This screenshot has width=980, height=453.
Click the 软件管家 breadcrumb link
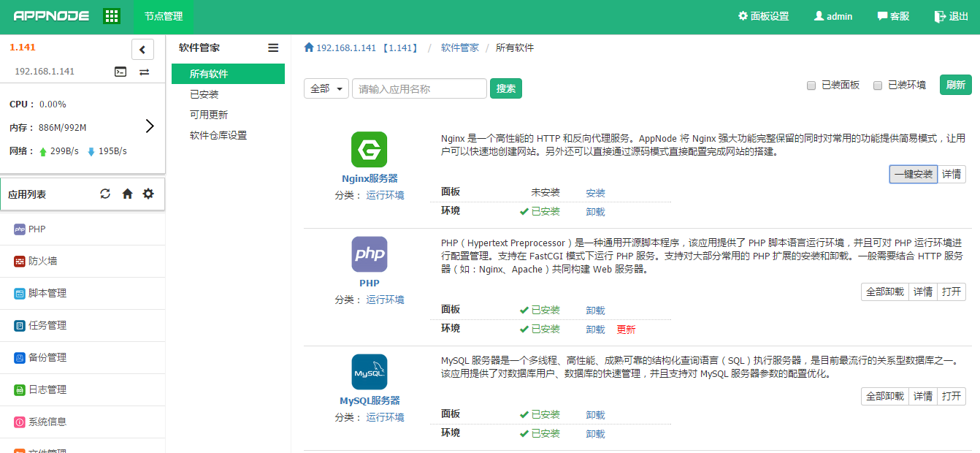(460, 47)
